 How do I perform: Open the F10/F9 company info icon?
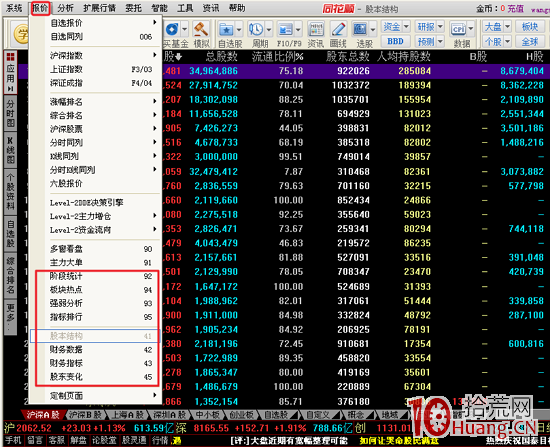[x=285, y=29]
